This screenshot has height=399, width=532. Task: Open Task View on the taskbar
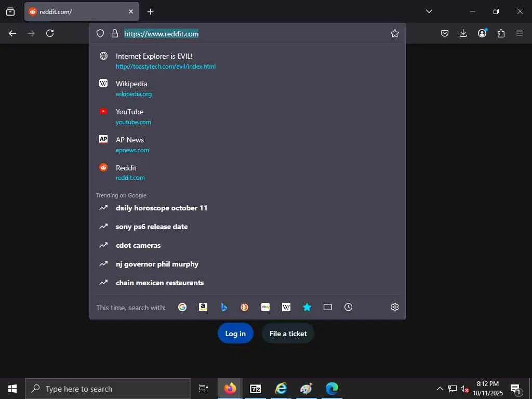[x=204, y=389]
